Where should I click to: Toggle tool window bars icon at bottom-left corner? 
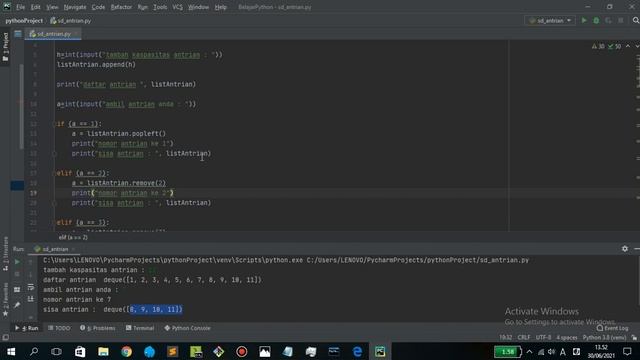pyautogui.click(x=5, y=338)
